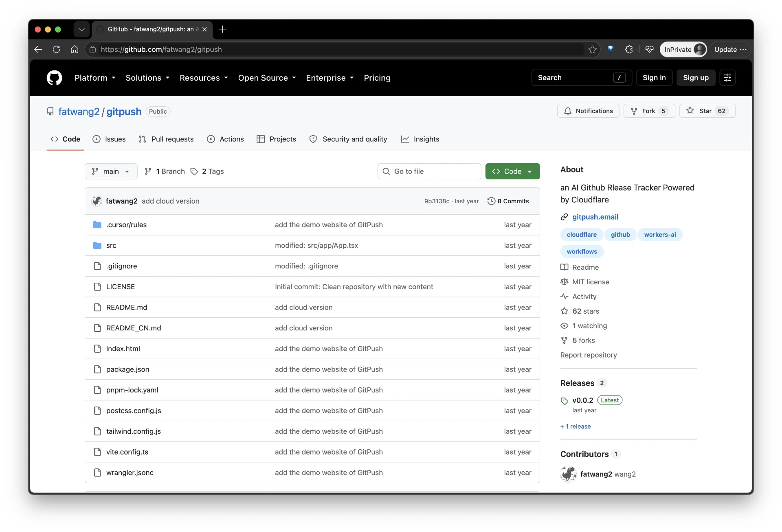Open the gitpush repository name link
This screenshot has width=782, height=532.
click(124, 112)
